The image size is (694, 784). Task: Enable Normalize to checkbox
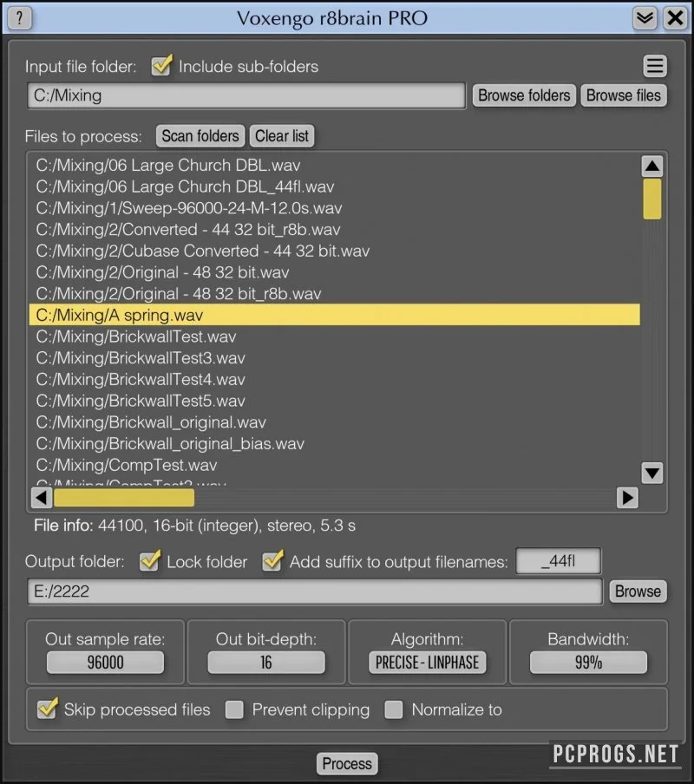(x=394, y=709)
